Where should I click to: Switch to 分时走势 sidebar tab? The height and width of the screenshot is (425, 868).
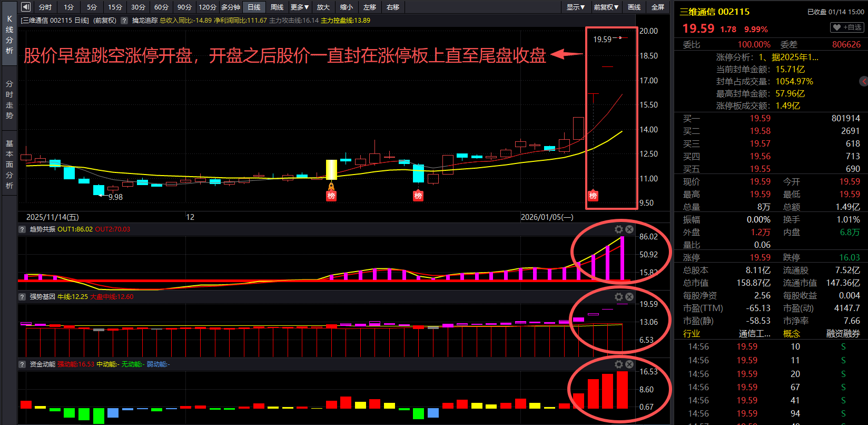pyautogui.click(x=9, y=100)
